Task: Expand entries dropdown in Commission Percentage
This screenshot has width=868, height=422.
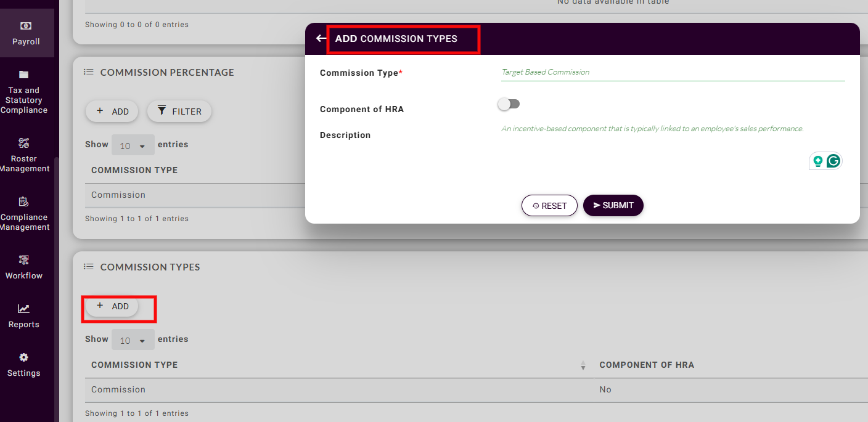Action: tap(133, 146)
